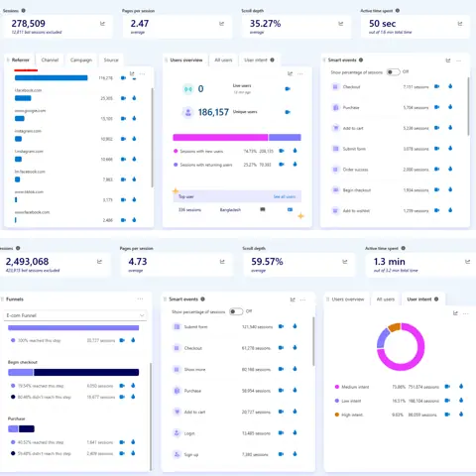Image resolution: width=476 pixels, height=476 pixels.
Task: Open heatmap for Add to wishlist event
Action: point(450,210)
